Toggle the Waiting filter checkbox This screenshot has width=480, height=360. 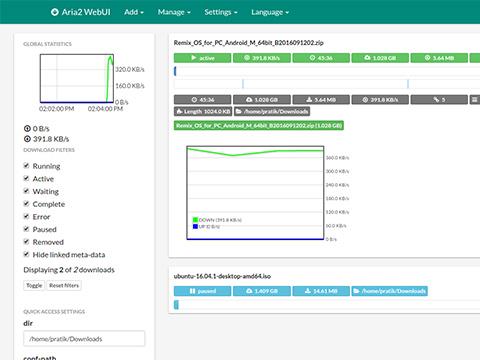click(x=26, y=191)
